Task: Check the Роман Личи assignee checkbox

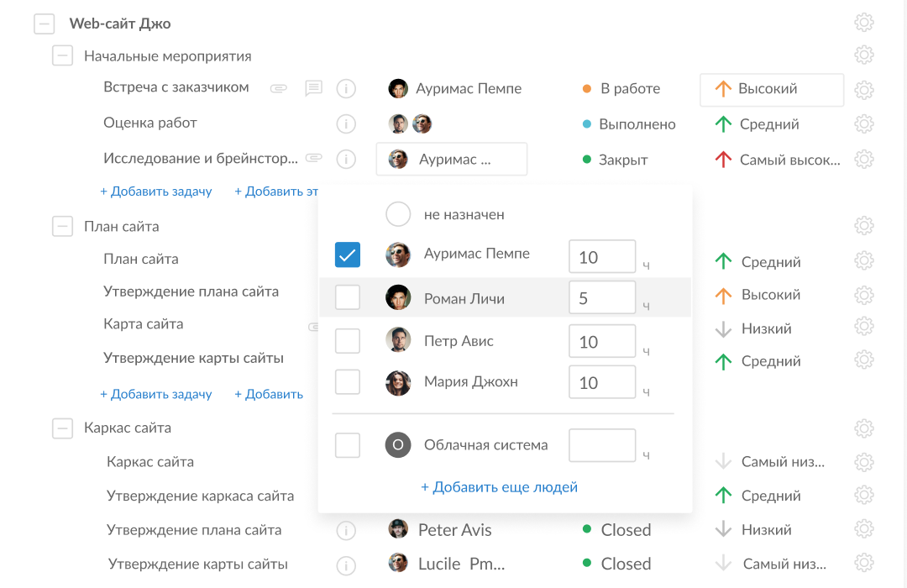Action: click(348, 297)
